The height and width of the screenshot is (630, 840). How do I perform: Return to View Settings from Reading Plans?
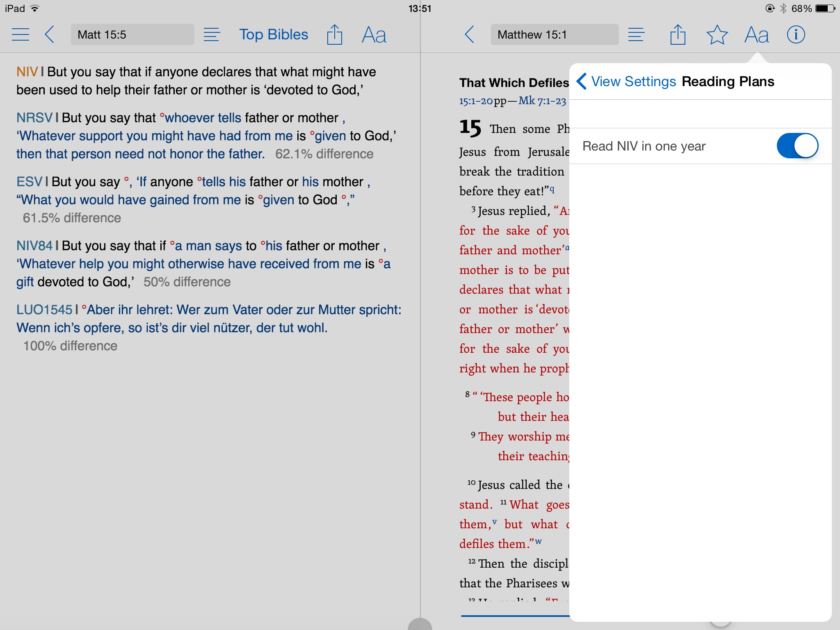[626, 81]
